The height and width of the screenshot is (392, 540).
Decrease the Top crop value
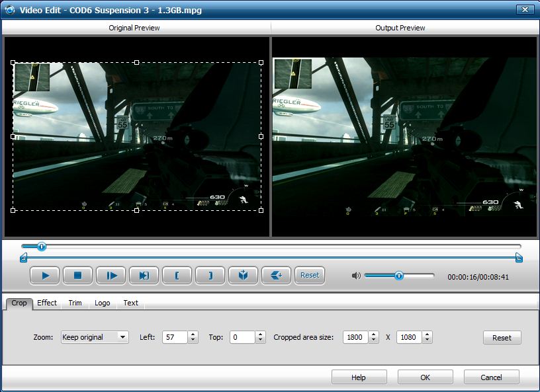[260, 340]
